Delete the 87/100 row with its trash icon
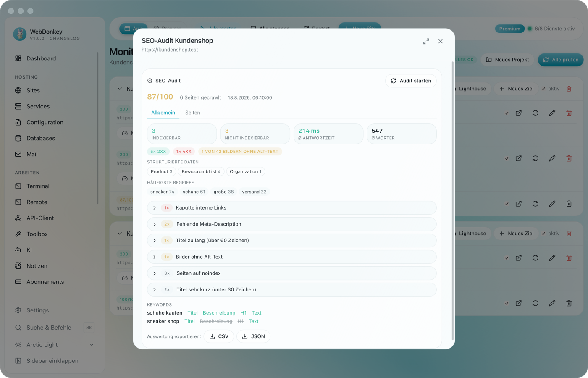The width and height of the screenshot is (588, 378). click(569, 204)
